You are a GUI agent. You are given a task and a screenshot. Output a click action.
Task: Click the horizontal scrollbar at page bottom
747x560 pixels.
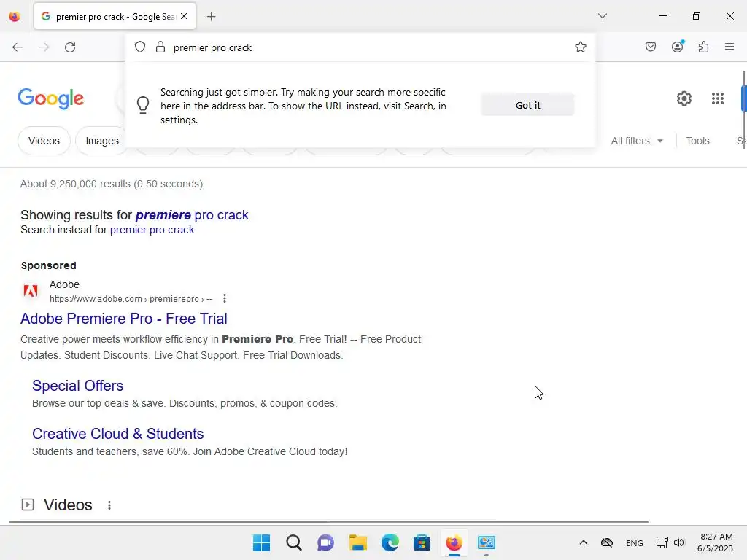point(329,522)
